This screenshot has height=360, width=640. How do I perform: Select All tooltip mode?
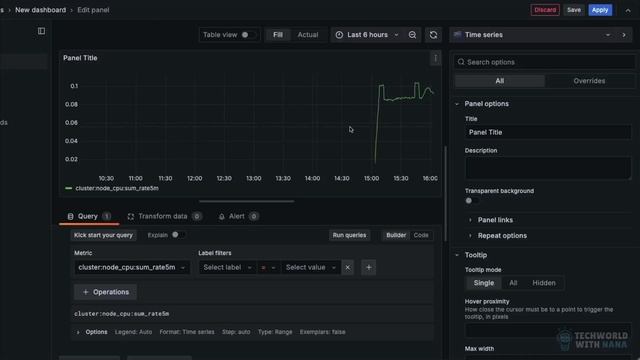pos(513,283)
